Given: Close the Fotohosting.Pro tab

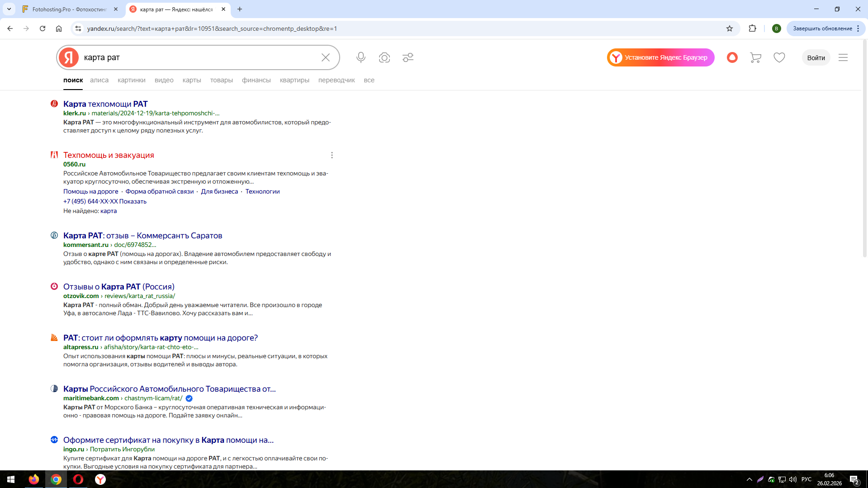Looking at the screenshot, I should (x=116, y=9).
